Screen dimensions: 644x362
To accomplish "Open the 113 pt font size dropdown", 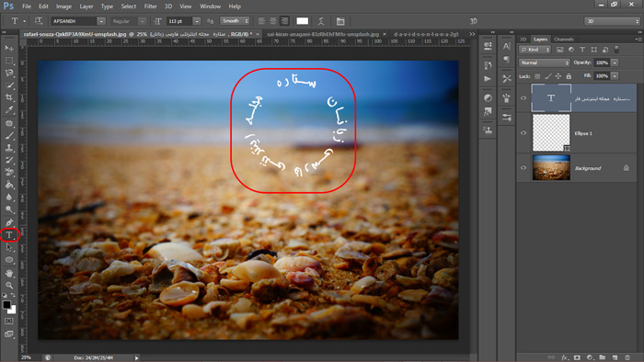I will (197, 21).
